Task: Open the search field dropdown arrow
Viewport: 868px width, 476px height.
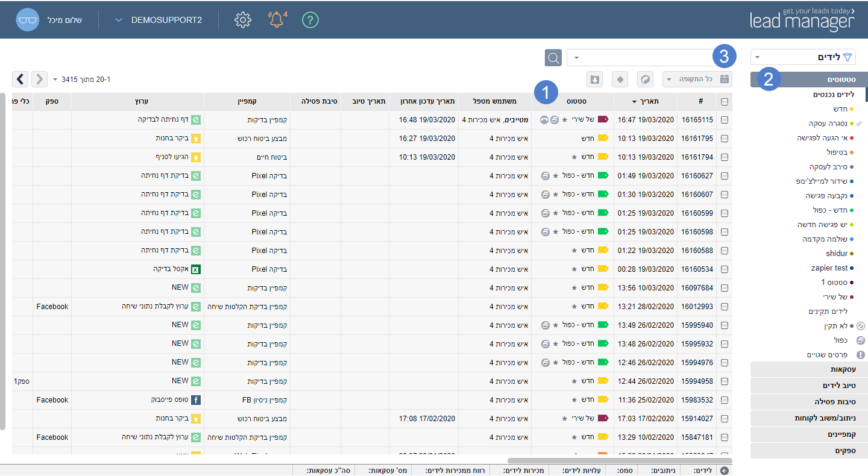Action: [x=576, y=58]
